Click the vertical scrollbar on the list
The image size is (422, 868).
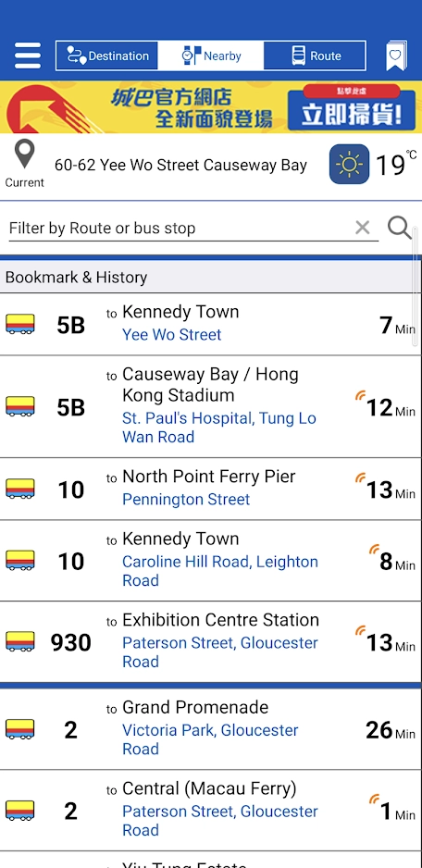tap(416, 288)
